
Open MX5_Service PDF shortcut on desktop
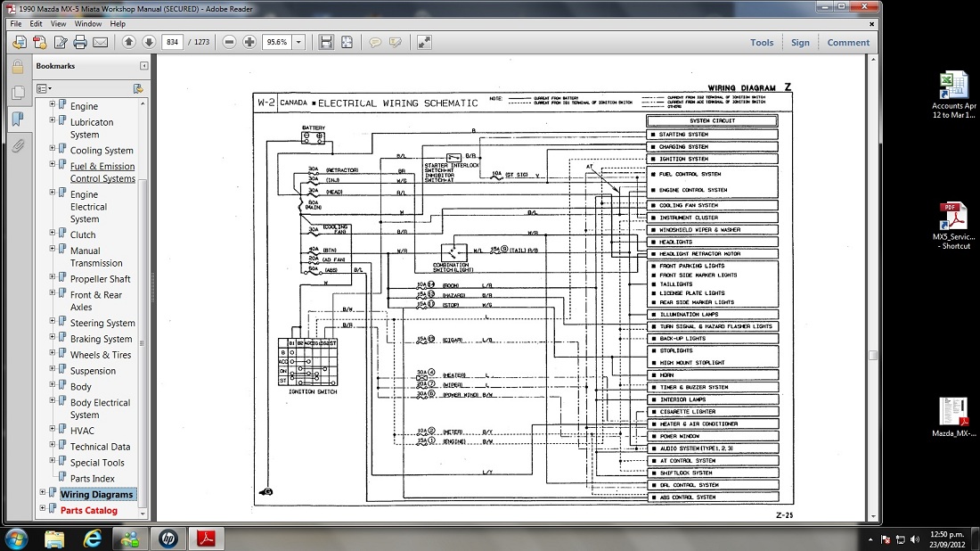click(x=953, y=226)
